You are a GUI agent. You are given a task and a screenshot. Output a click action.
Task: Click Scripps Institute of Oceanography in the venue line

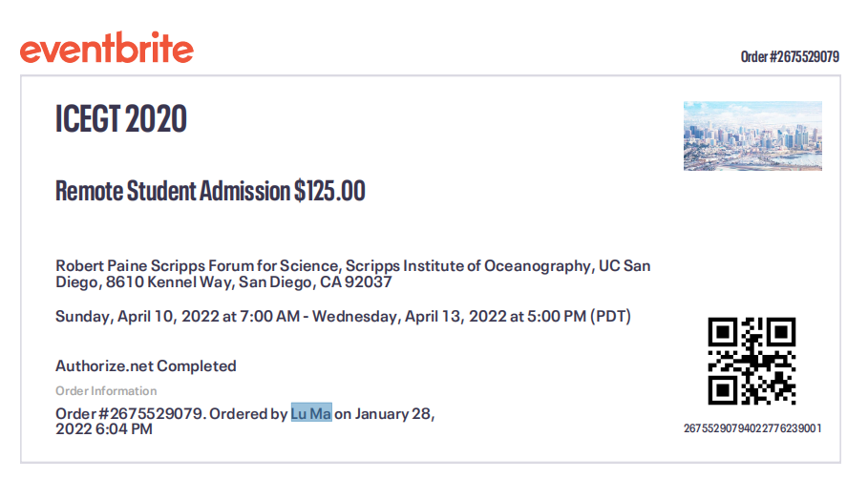[x=469, y=265]
